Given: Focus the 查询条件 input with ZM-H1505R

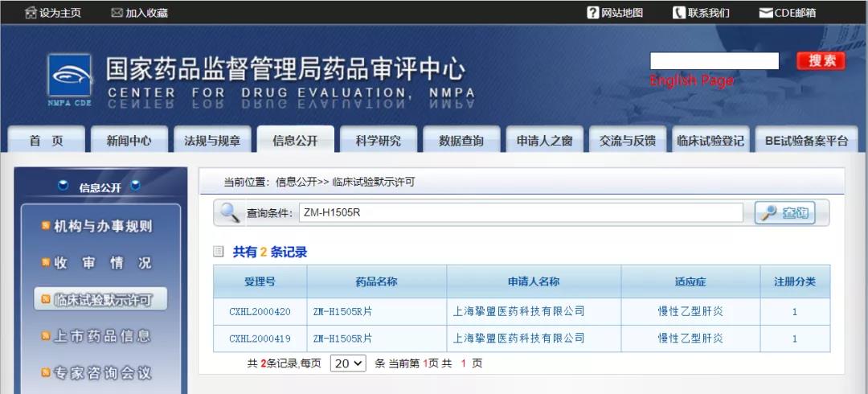Looking at the screenshot, I should point(520,213).
